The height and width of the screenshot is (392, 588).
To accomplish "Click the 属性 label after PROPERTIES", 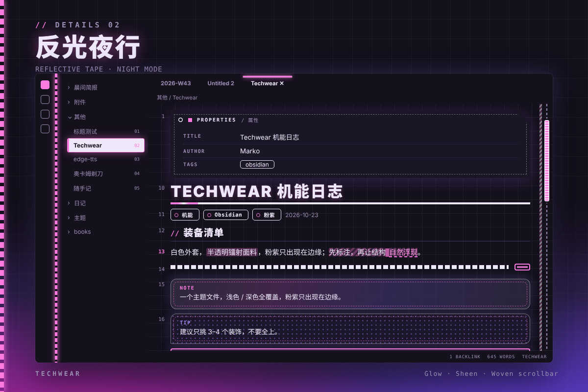I will pyautogui.click(x=253, y=120).
